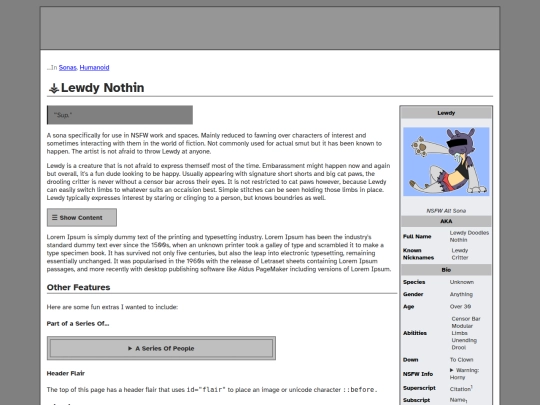
Task: Click the Lewdy Nothin page title
Action: [103, 88]
